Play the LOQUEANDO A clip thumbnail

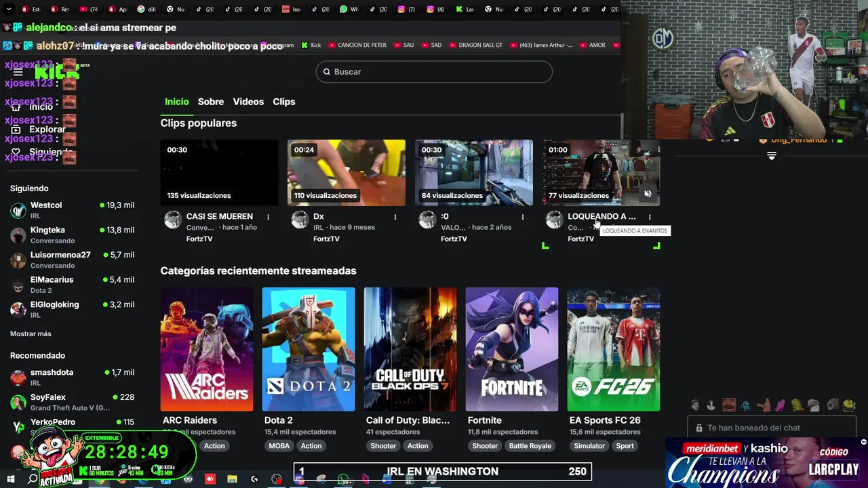point(601,173)
